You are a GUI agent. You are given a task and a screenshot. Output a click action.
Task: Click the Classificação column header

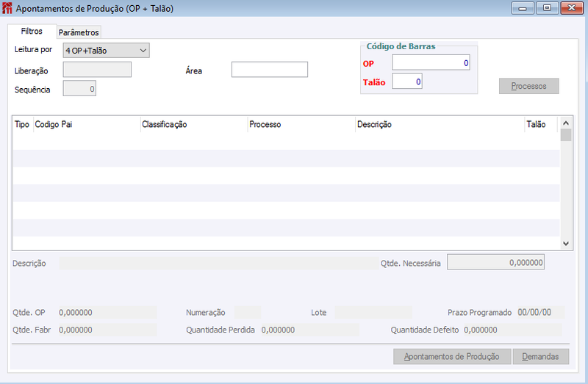pos(194,124)
